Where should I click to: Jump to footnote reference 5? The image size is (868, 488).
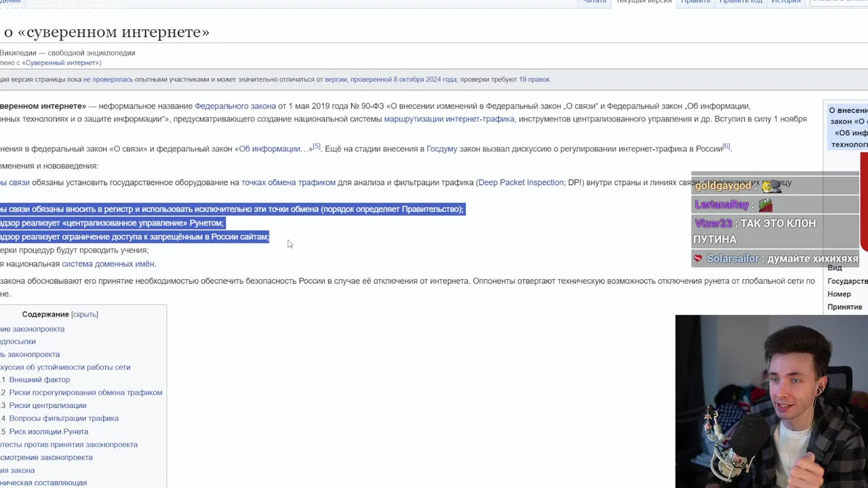tap(316, 146)
